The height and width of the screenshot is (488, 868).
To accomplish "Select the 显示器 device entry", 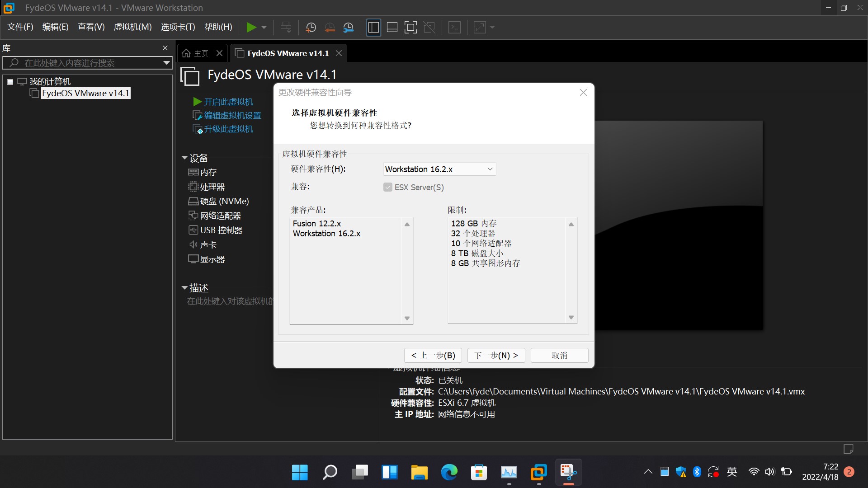I will point(207,259).
